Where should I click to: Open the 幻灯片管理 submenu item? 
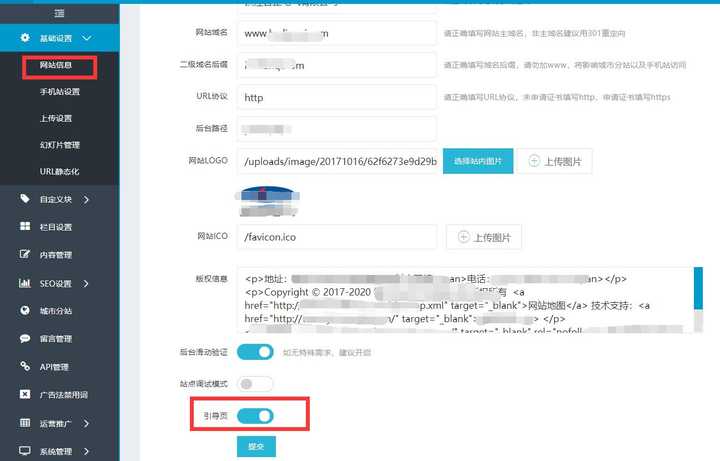(x=60, y=145)
